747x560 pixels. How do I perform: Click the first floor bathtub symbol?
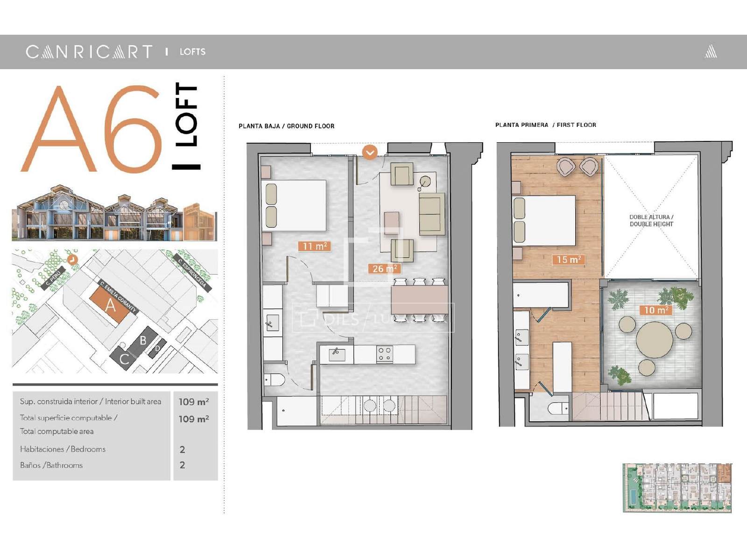coord(541,294)
